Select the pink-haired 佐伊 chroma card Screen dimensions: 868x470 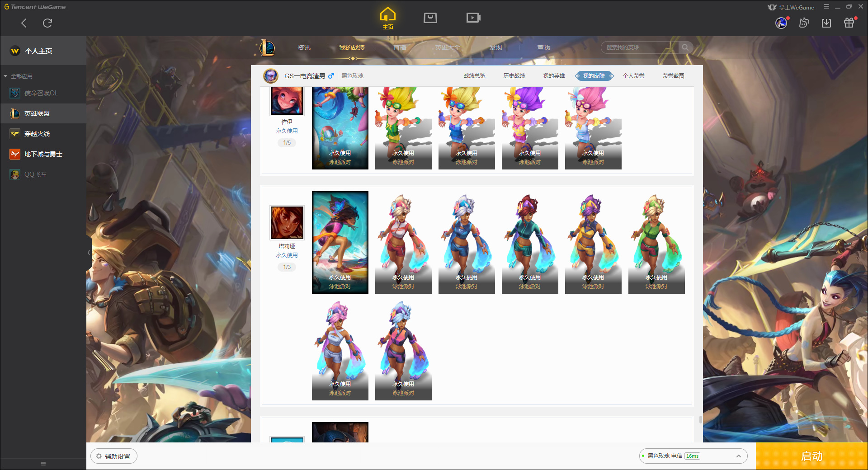[593, 128]
